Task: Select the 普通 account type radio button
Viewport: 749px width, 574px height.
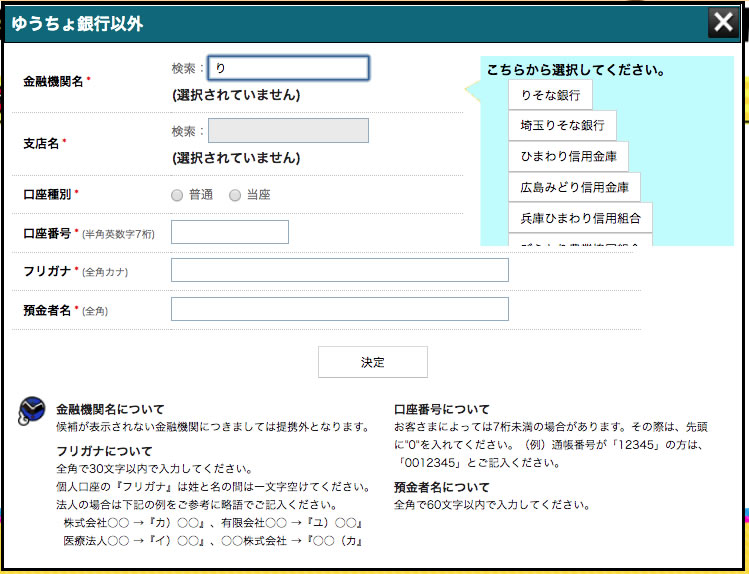Action: coord(177,195)
